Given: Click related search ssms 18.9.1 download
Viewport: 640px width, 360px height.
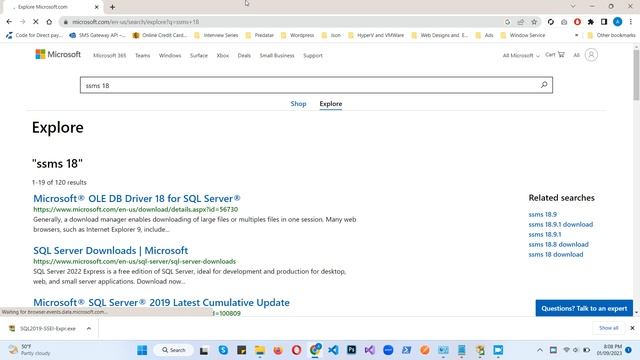Looking at the screenshot, I should (x=560, y=224).
